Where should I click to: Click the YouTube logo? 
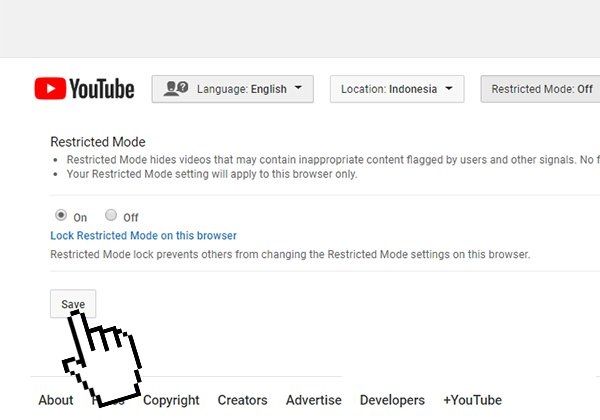click(x=84, y=88)
